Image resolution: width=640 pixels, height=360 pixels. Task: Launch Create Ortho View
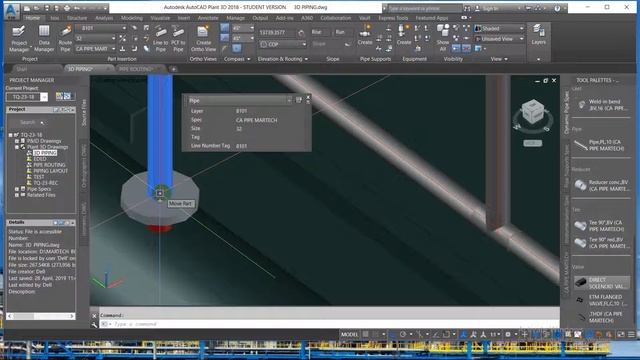203,39
